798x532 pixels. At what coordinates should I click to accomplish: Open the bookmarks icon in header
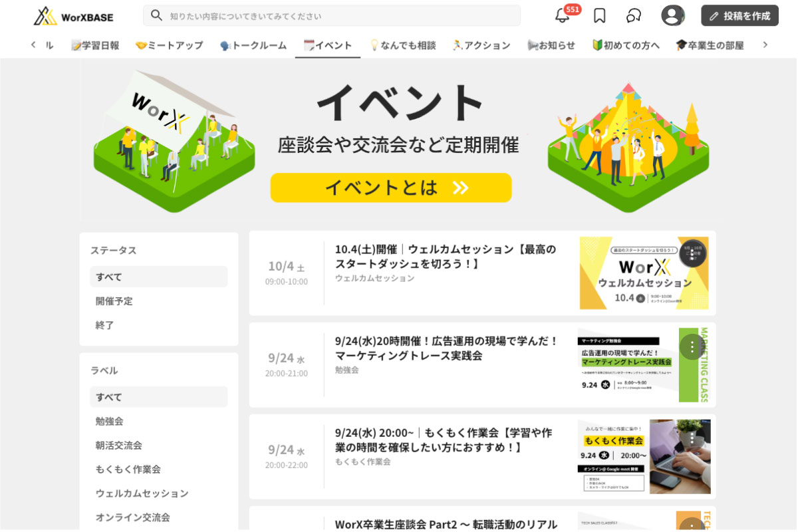point(599,16)
